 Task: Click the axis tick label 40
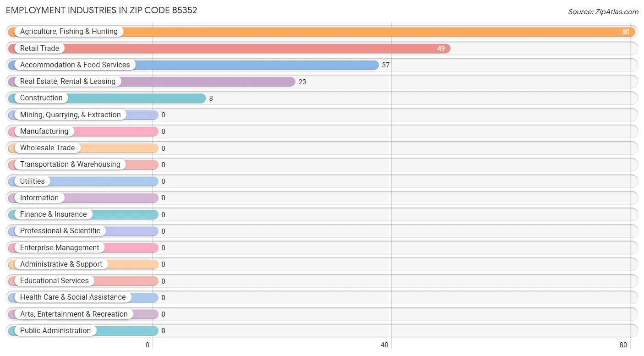coord(385,345)
